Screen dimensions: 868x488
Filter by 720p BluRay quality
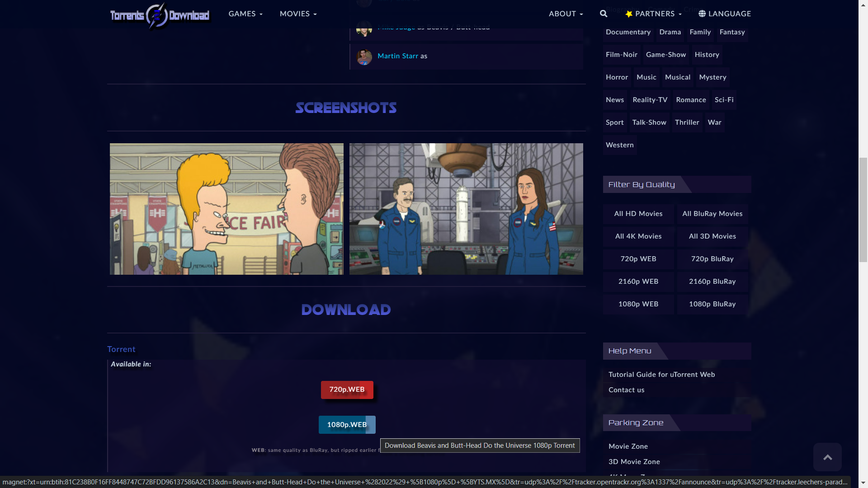[712, 259]
